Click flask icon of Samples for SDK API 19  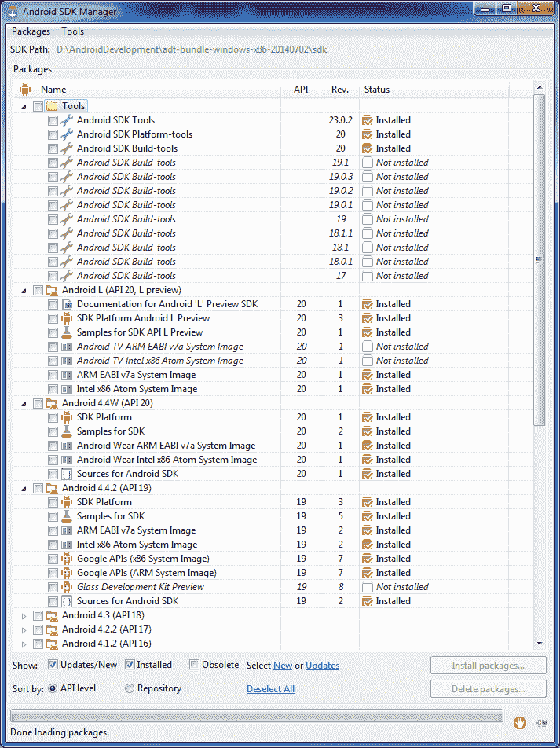67,516
